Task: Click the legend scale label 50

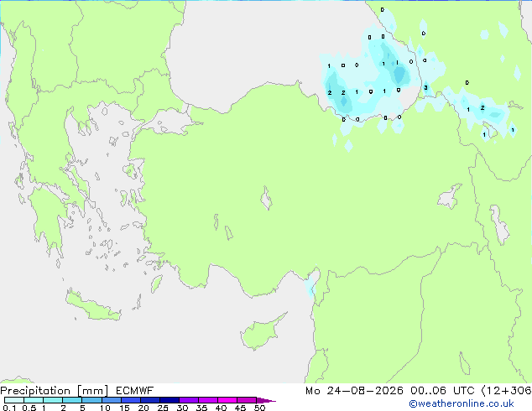Action: click(x=260, y=408)
